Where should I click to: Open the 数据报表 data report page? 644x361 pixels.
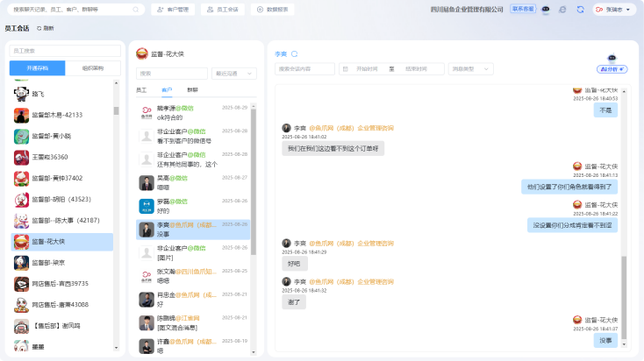273,9
